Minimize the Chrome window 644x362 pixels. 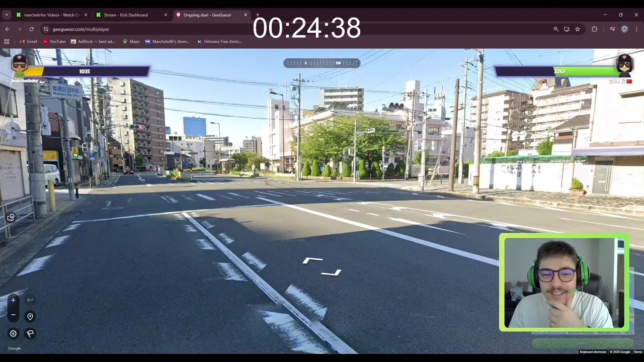[x=605, y=15]
